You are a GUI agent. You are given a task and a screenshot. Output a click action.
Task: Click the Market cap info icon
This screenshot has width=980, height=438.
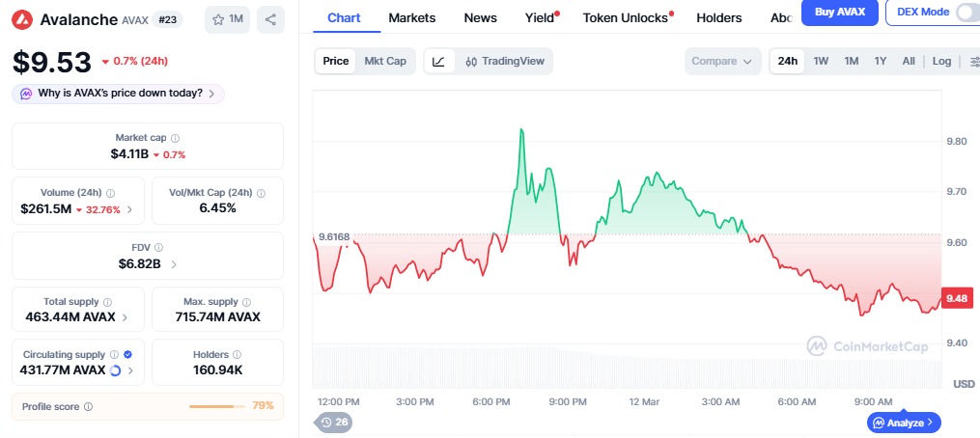click(175, 139)
